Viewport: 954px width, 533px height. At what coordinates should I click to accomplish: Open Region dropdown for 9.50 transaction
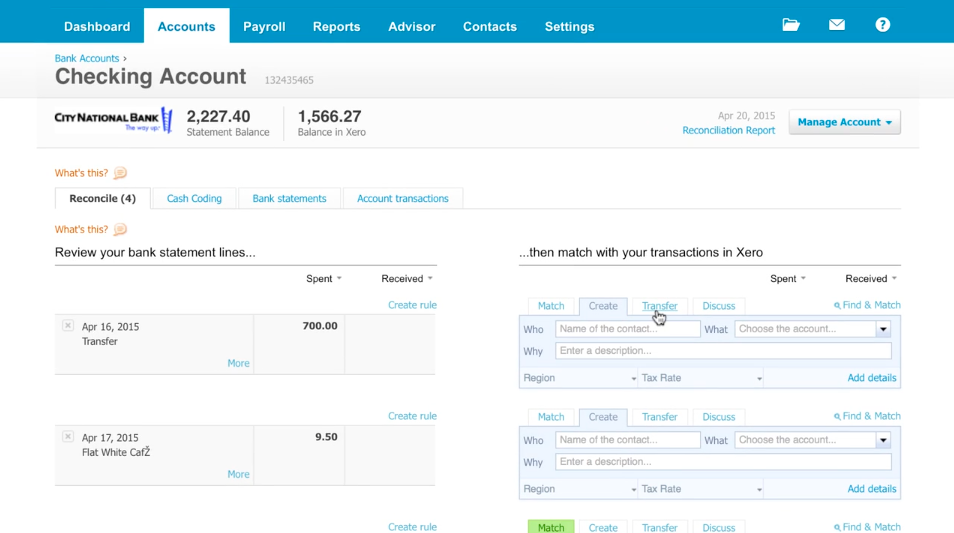pyautogui.click(x=579, y=489)
